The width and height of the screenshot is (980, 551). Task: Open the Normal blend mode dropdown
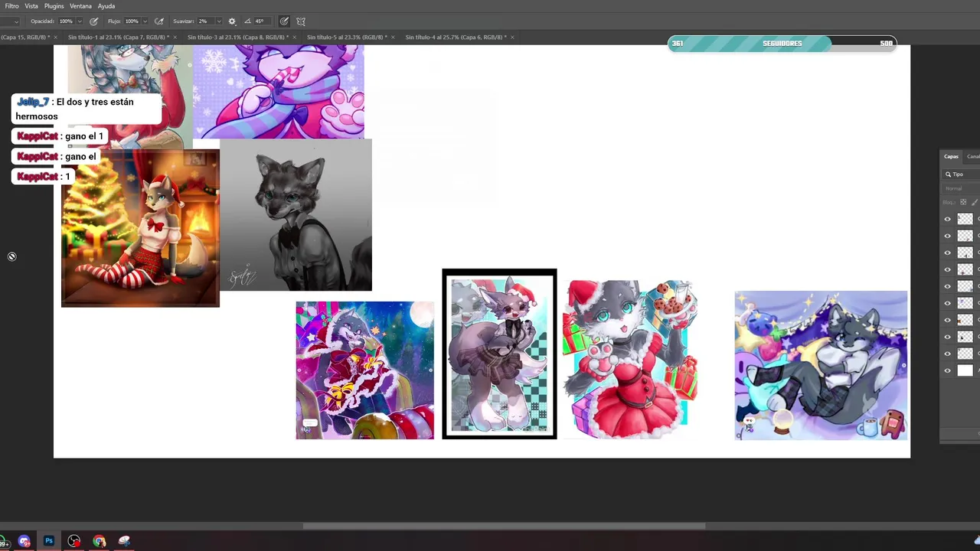click(x=961, y=188)
